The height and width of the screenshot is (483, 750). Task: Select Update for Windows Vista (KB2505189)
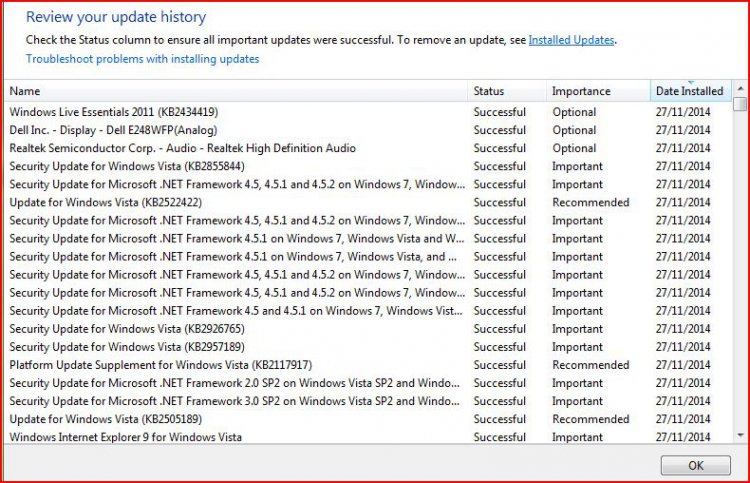coord(368,419)
